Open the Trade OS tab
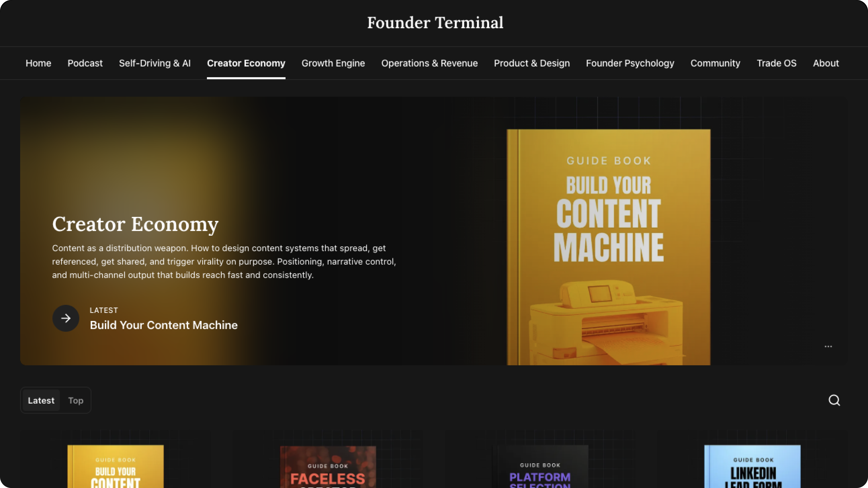868x488 pixels. 776,63
